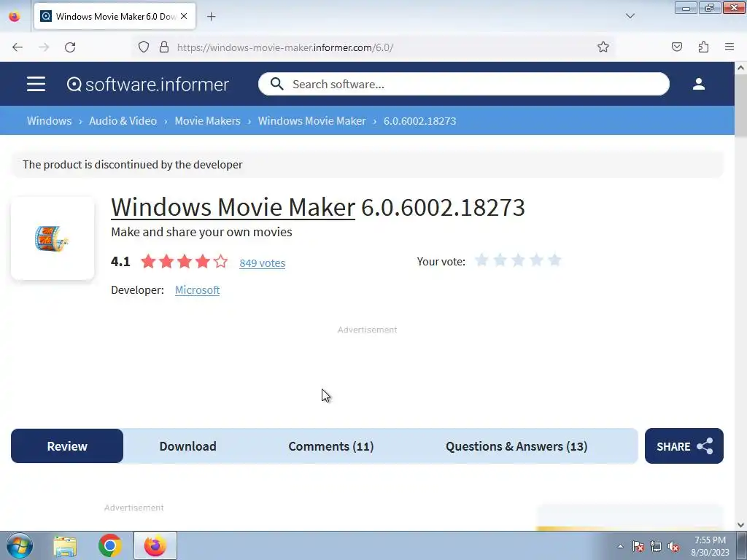Rate with the fourth Your vote star
Viewport: 747px width, 560px height.
(536, 260)
